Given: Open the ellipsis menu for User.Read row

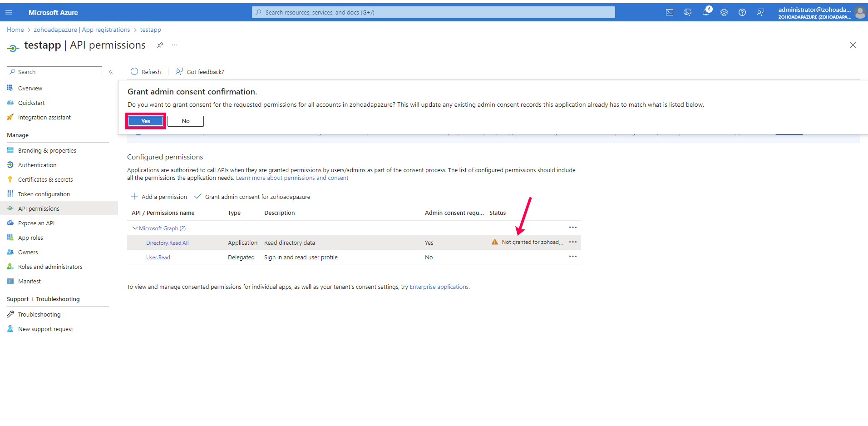Looking at the screenshot, I should [x=573, y=257].
